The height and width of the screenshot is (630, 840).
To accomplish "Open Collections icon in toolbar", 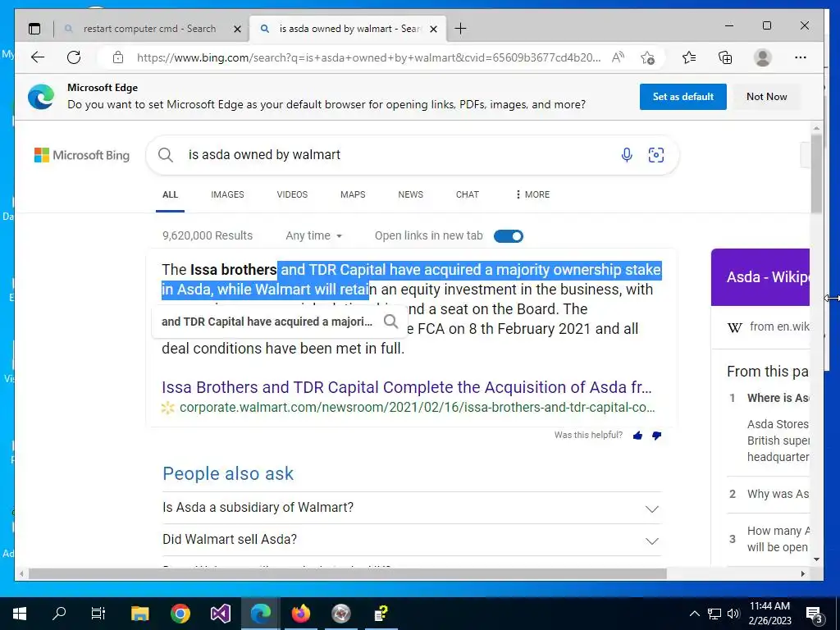I will pos(725,57).
